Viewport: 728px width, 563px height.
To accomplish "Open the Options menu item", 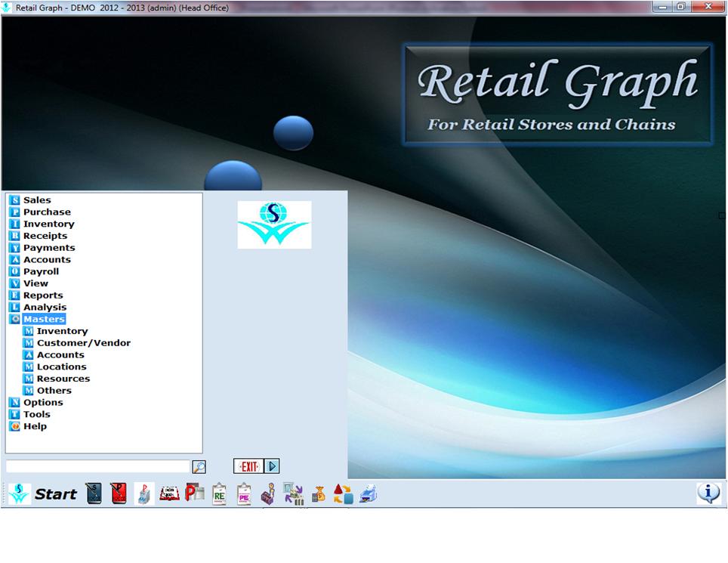I will tap(43, 403).
